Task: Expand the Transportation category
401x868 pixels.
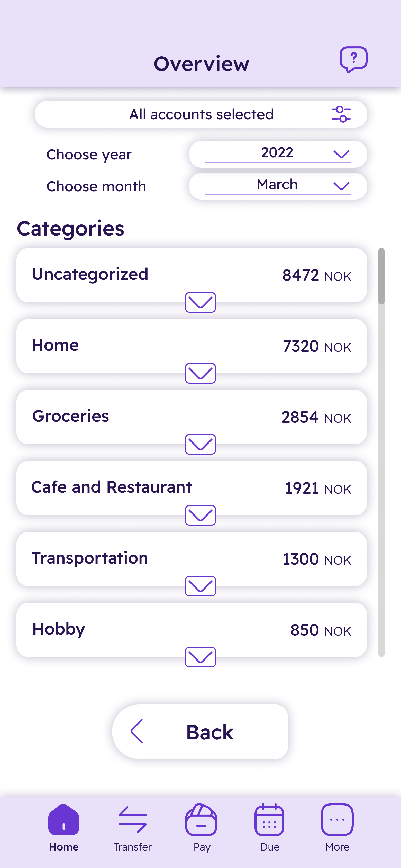Action: click(200, 586)
